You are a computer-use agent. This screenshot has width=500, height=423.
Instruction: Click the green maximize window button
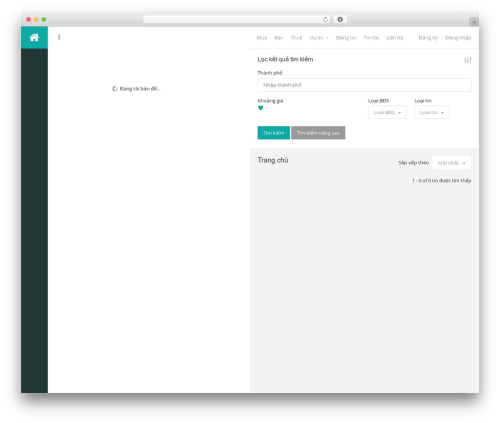click(44, 19)
